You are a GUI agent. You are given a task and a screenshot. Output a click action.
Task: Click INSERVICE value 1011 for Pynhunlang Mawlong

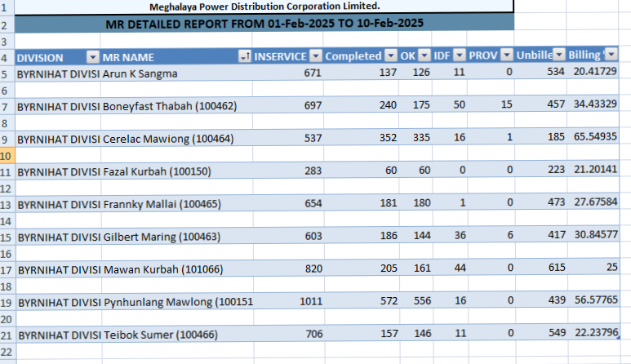tap(288, 301)
